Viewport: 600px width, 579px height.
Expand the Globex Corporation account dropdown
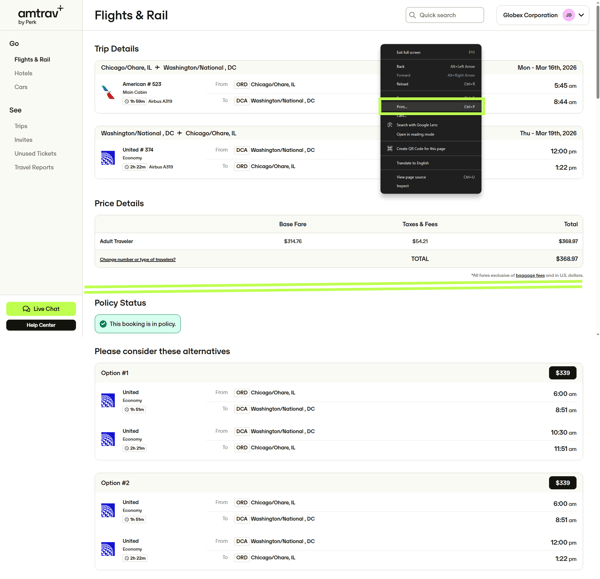pos(581,15)
